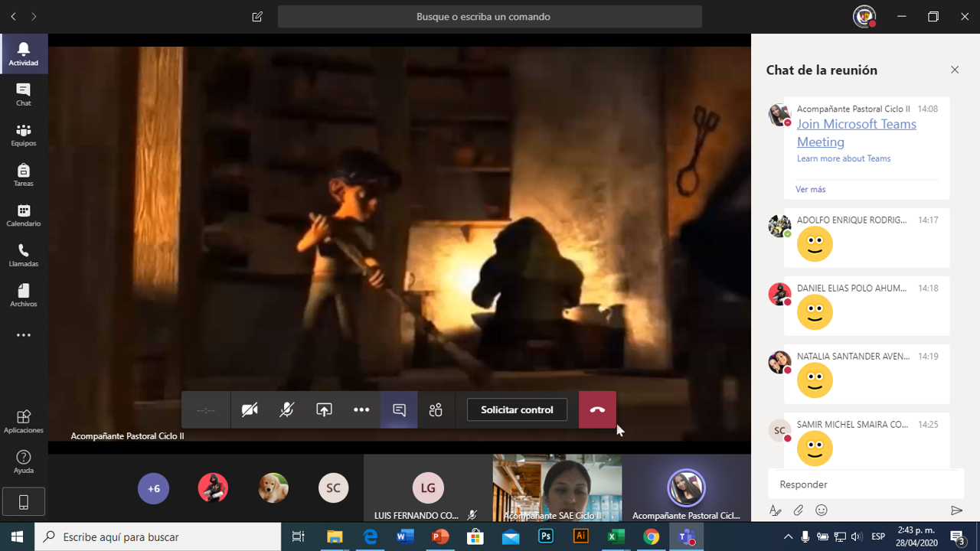Open PowerPoint from the taskbar
The image size is (980, 551).
click(x=440, y=537)
